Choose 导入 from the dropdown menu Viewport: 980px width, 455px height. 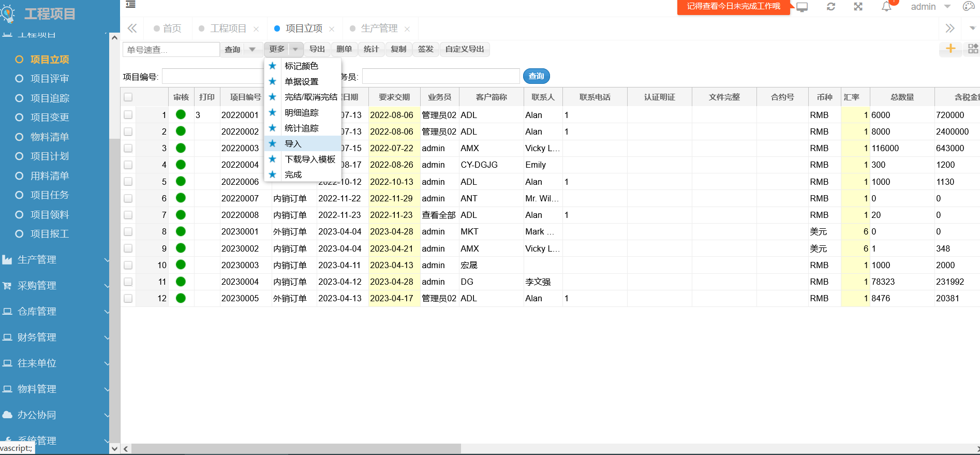pyautogui.click(x=293, y=144)
